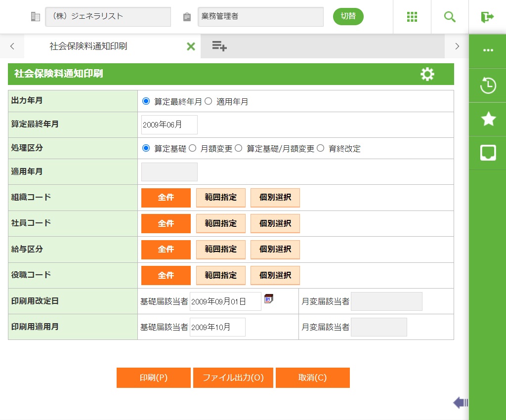Open favorites star icon in sidebar
Viewport: 506px width, 420px height.
point(488,119)
